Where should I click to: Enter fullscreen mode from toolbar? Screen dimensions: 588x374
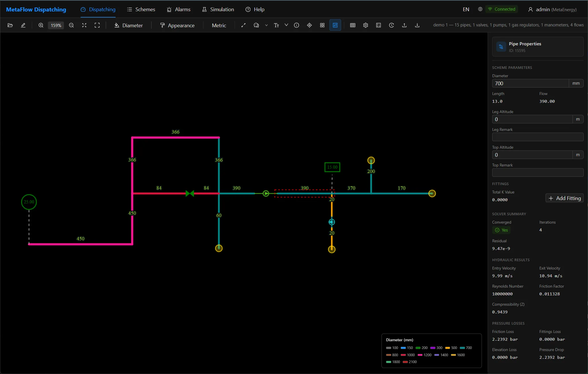(97, 25)
